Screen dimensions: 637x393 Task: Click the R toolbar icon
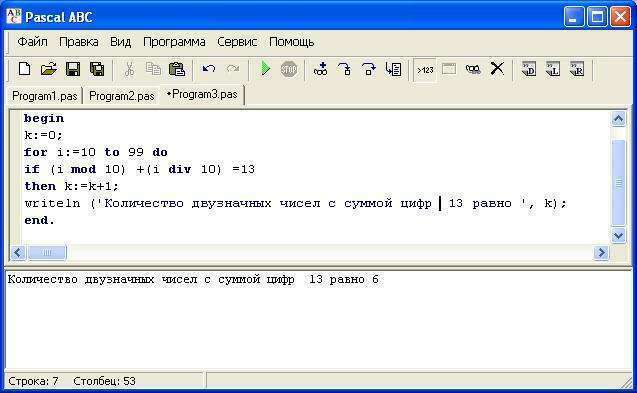[577, 69]
